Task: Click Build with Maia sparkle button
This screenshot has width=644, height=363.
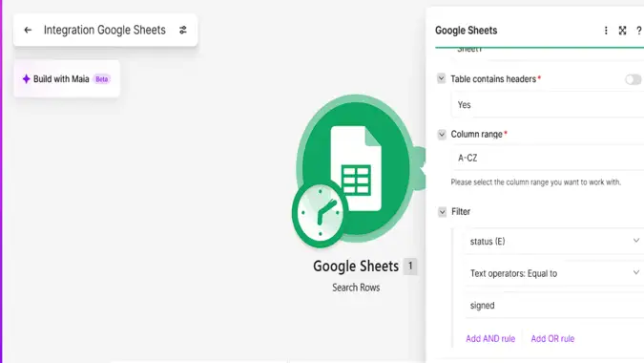Action: pos(67,79)
